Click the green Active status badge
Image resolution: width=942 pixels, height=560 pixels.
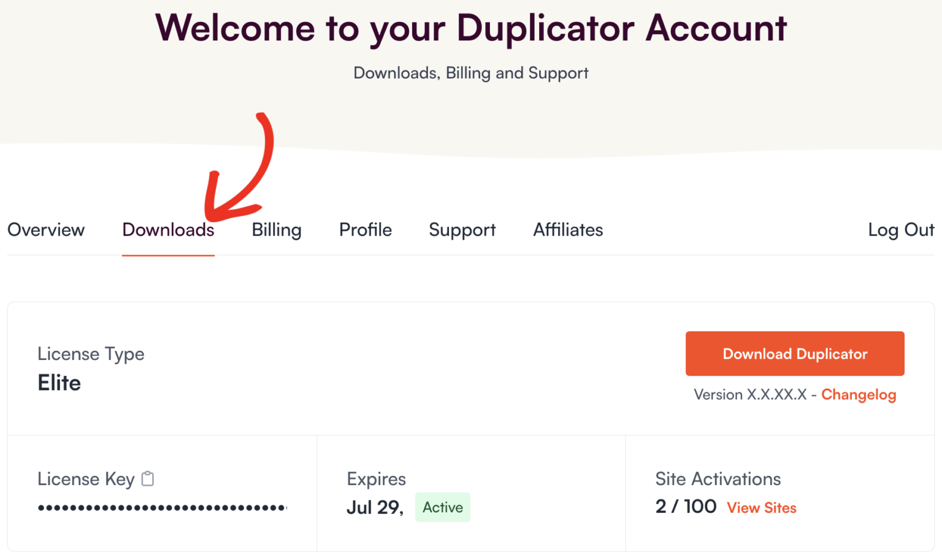click(442, 507)
